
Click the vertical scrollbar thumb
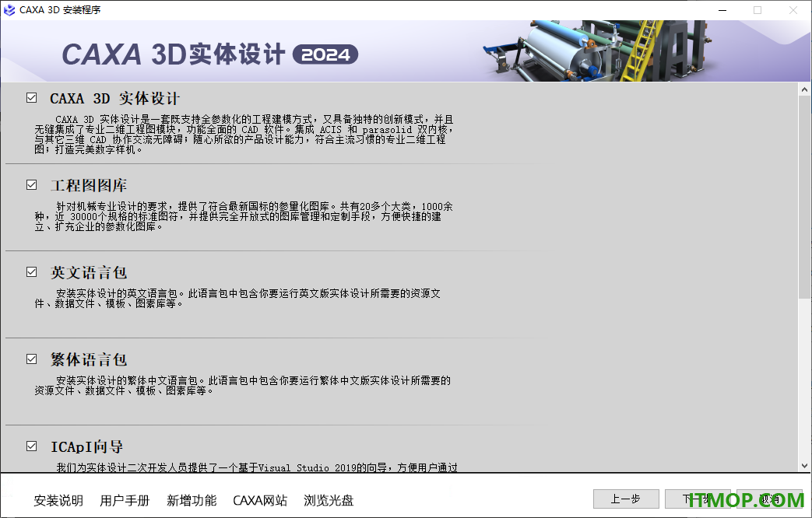pyautogui.click(x=804, y=197)
